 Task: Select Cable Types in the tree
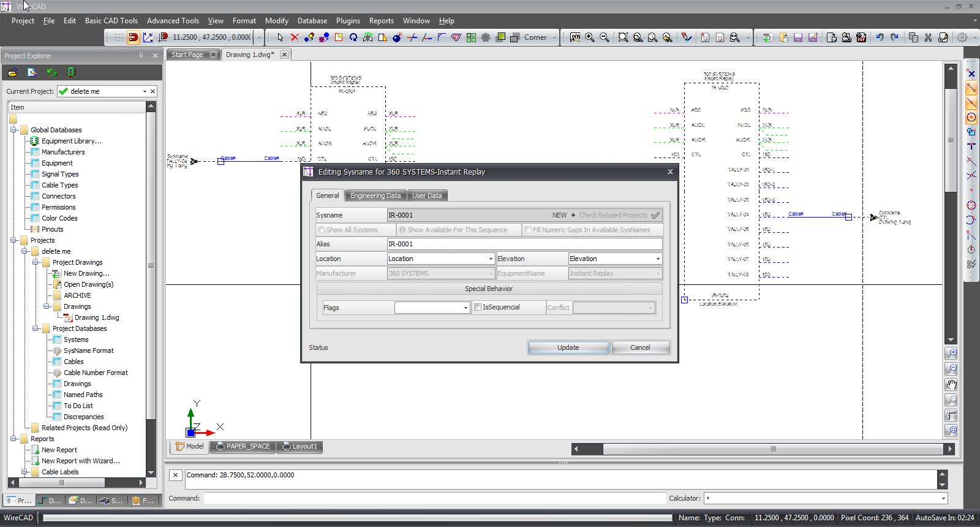(x=60, y=185)
